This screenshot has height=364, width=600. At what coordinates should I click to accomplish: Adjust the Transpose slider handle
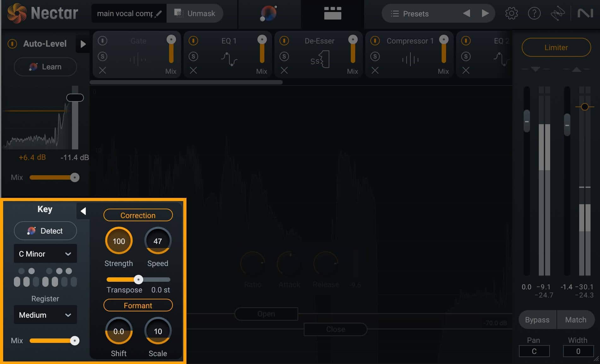[x=138, y=280]
